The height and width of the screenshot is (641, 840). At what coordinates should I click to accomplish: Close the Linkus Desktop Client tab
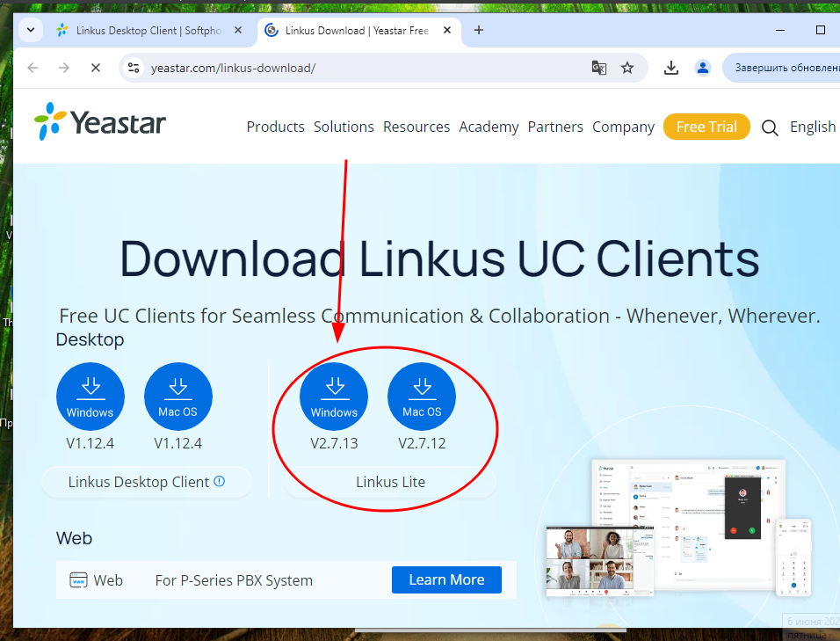(x=238, y=31)
